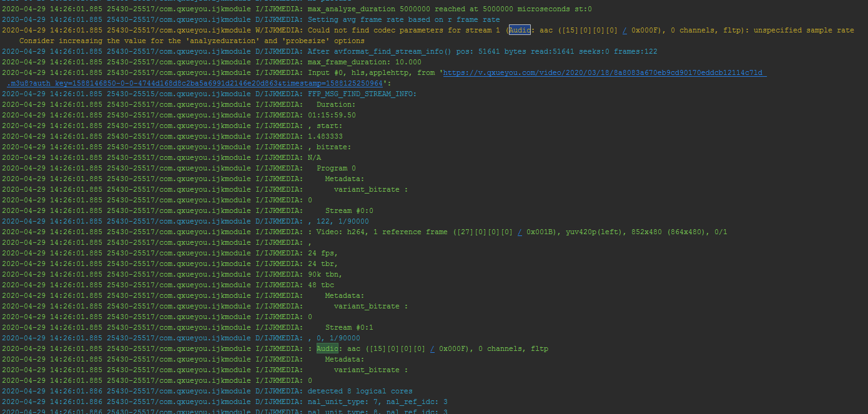
Task: Click the 'Duration:' log entry
Action: (x=336, y=104)
